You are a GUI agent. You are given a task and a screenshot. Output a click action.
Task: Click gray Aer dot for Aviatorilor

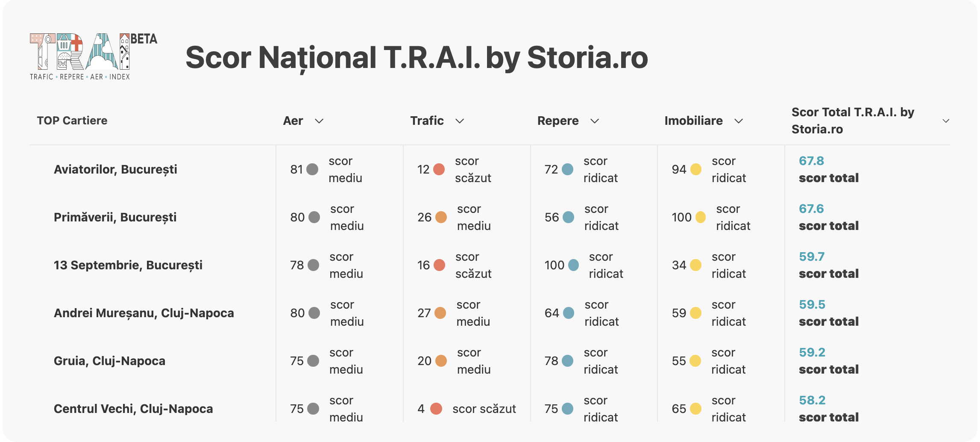[312, 169]
